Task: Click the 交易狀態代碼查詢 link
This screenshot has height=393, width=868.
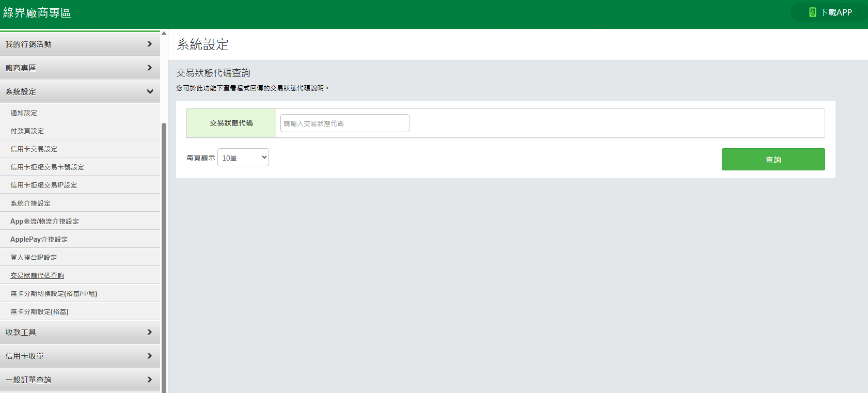Action: 37,276
